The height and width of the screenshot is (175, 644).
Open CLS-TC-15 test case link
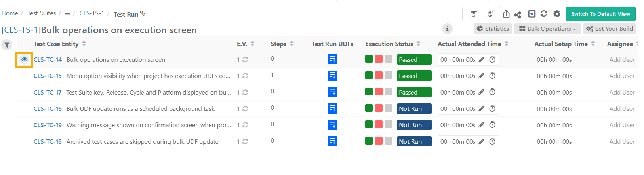48,76
